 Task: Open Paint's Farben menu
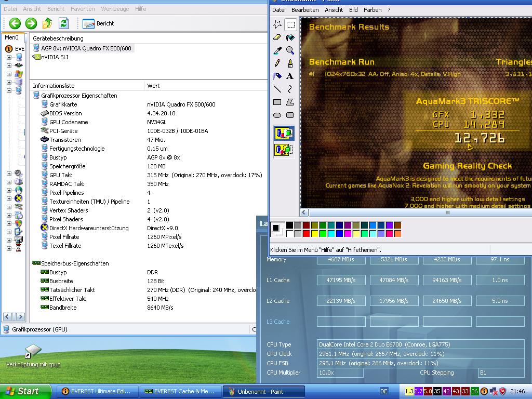[373, 10]
